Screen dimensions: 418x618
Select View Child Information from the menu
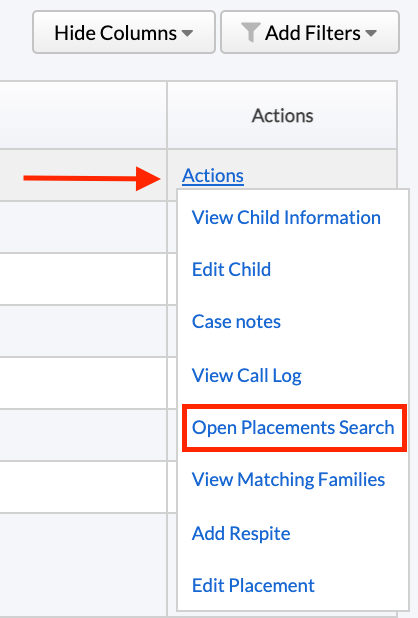pos(286,217)
